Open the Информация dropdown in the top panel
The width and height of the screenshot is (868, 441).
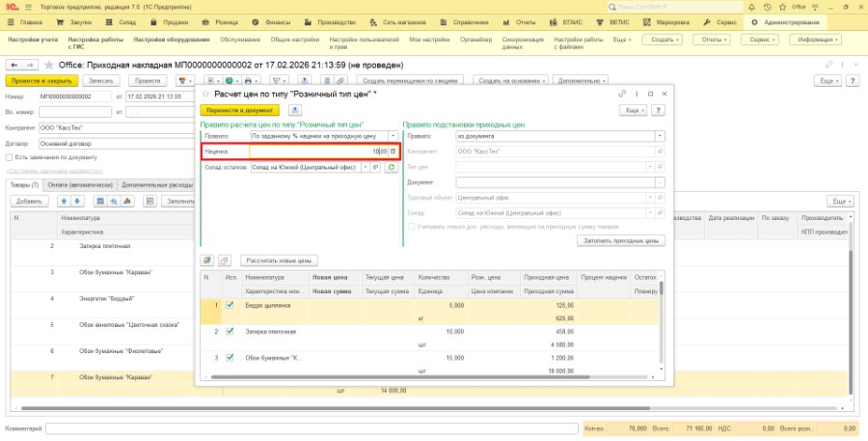coord(815,40)
